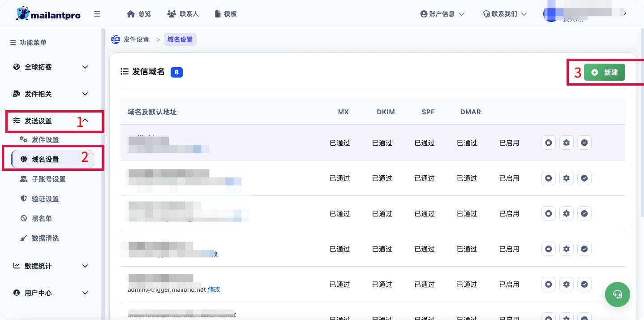
Task: Open 验证设置 in the sidebar
Action: (x=39, y=199)
